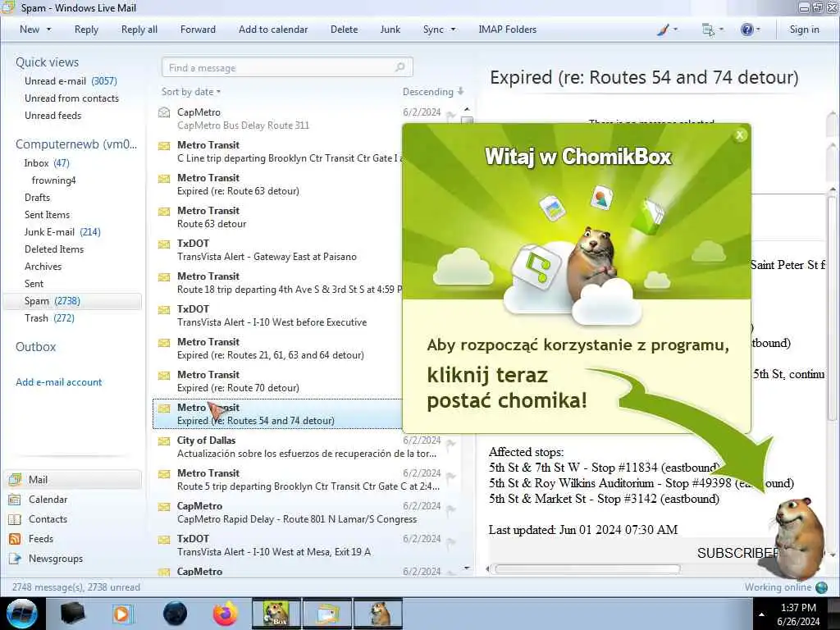840x630 pixels.
Task: Switch to ChomikBox taskbar button
Action: point(276,614)
